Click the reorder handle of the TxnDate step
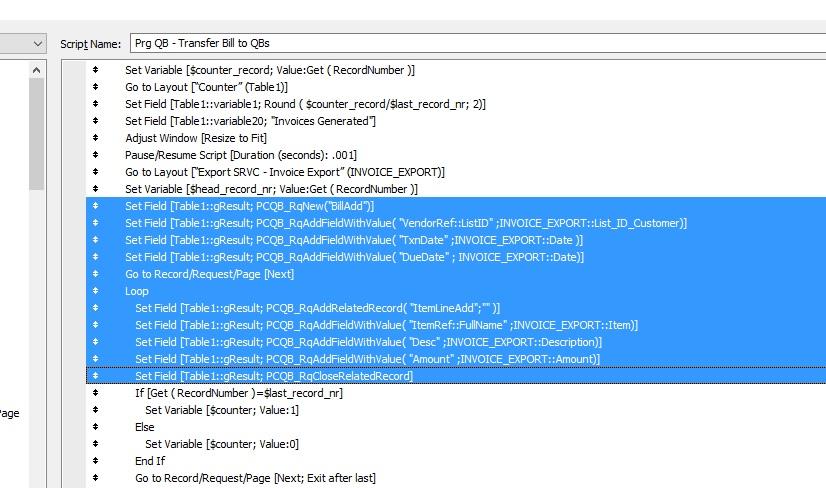This screenshot has width=826, height=488. (95, 239)
